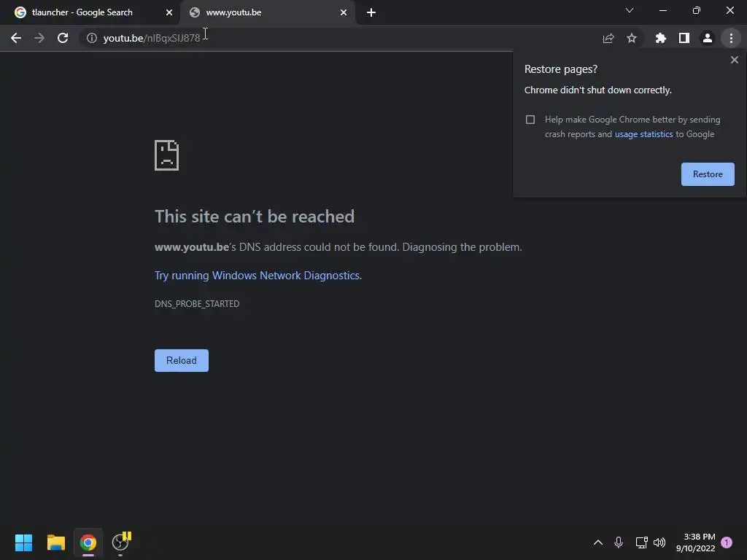Reload the page with the toolbar refresh icon
Image resolution: width=747 pixels, height=560 pixels.
point(63,38)
